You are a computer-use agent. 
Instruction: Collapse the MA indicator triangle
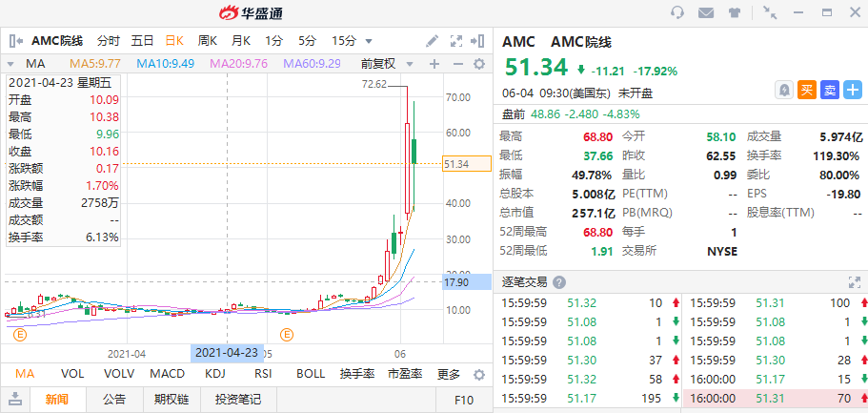[11, 64]
